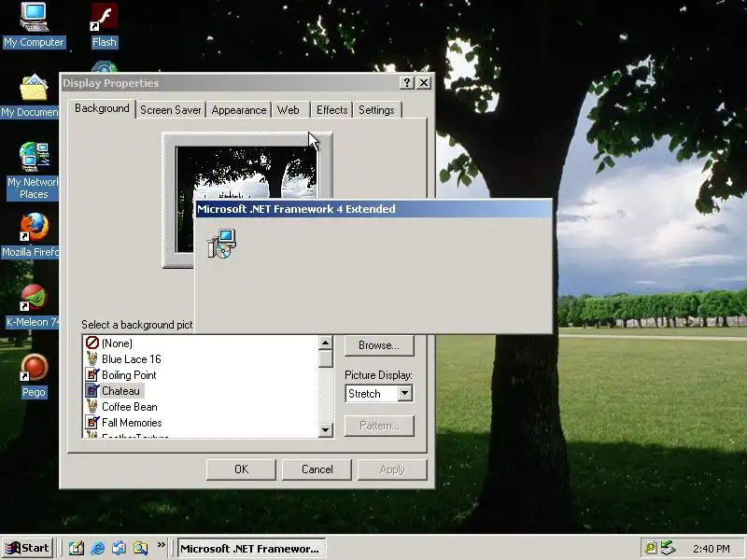Click the Microsoft .NET Framework taskbar button
747x560 pixels.
click(x=252, y=548)
